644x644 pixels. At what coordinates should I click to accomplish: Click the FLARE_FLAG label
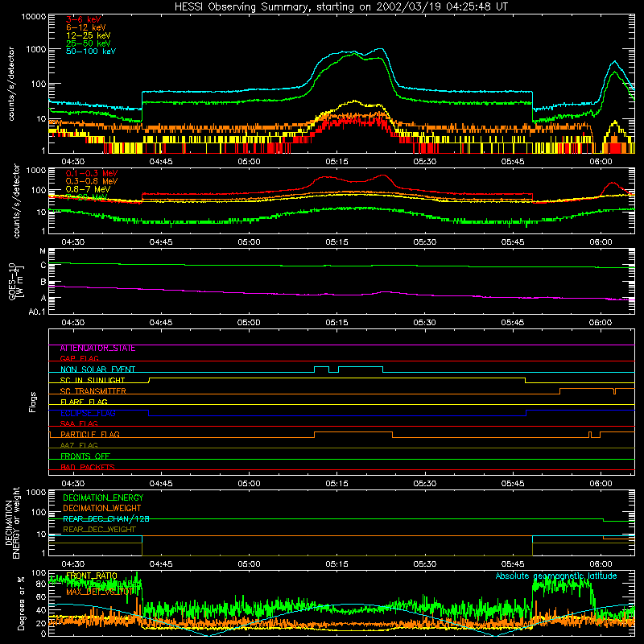84,402
